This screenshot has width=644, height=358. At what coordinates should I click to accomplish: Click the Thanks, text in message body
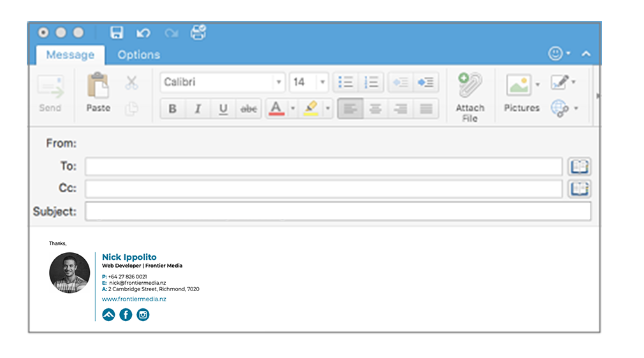tap(57, 243)
